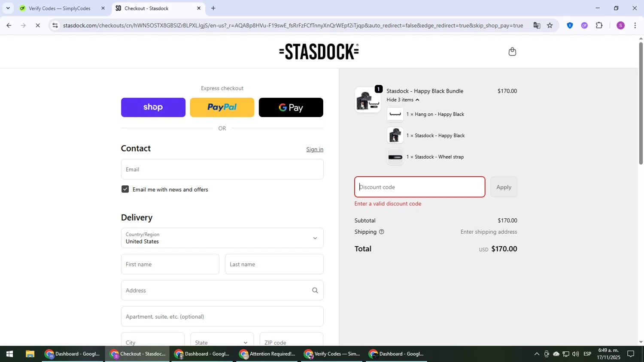
Task: View site information icon in address bar
Action: (x=55, y=25)
